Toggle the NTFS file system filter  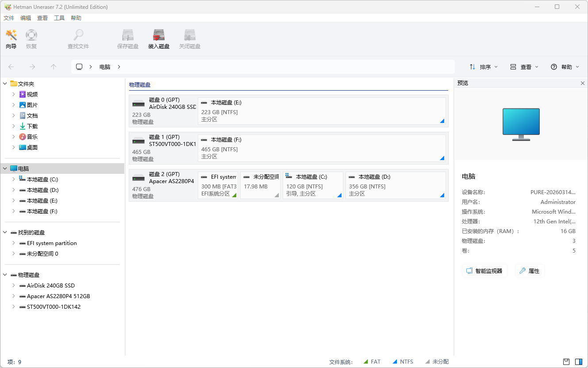[402, 361]
